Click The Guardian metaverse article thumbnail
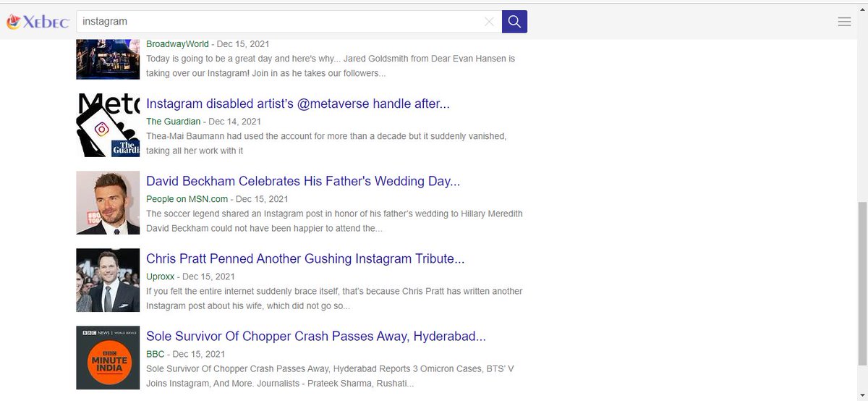868x401 pixels. click(x=108, y=125)
